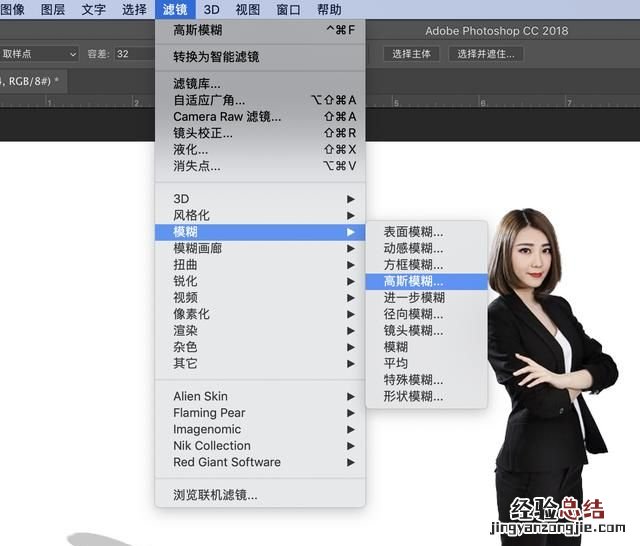640x546 pixels.
Task: Open the 视图 menu
Action: point(248,9)
